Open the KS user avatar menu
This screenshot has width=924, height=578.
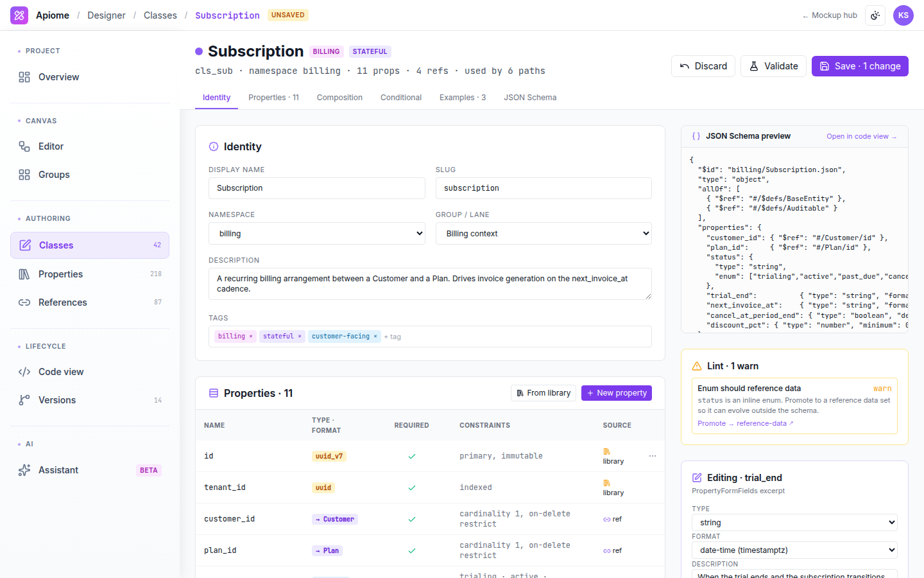click(903, 15)
